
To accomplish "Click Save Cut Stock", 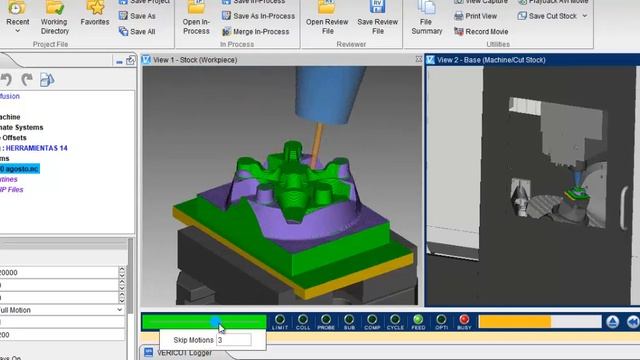I will tap(547, 16).
